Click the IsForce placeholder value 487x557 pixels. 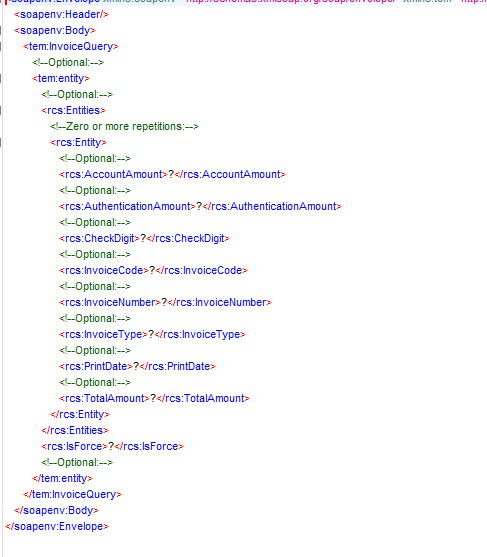(x=111, y=446)
